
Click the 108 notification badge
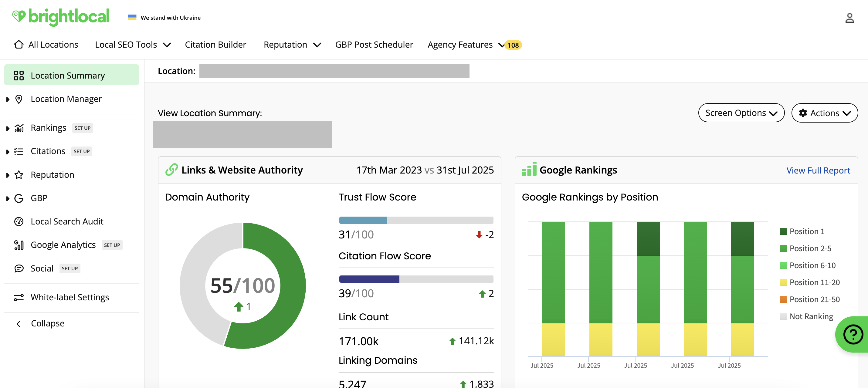(x=513, y=45)
